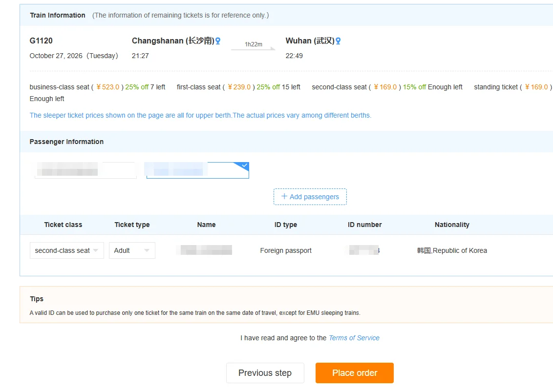Click the ID number column header
553x392 pixels.
click(x=364, y=225)
